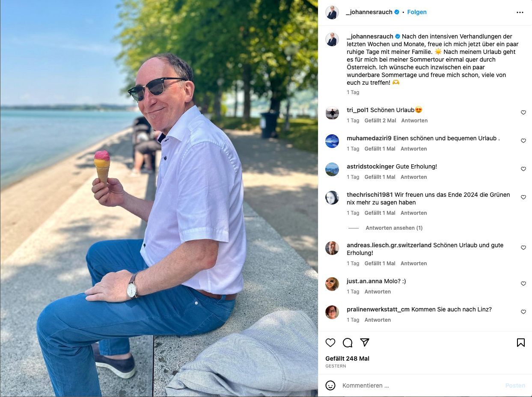Image resolution: width=532 pixels, height=397 pixels.
Task: Save the post with the bookmark icon
Action: [x=521, y=343]
